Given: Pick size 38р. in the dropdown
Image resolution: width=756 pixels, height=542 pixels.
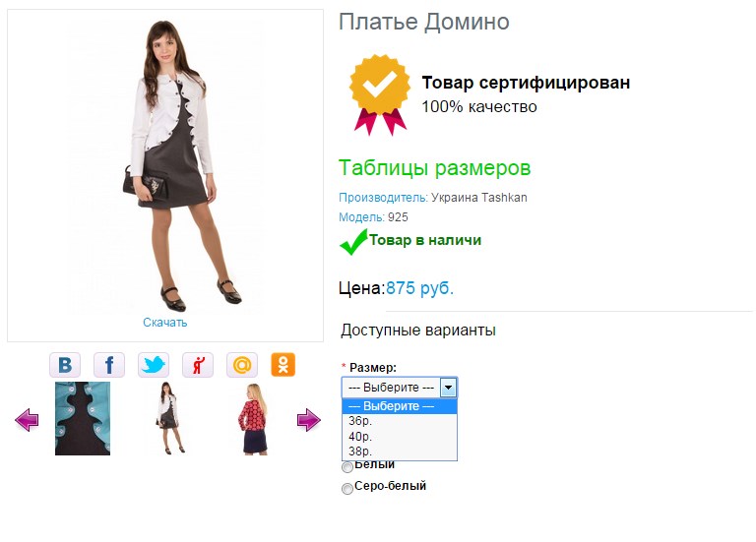Looking at the screenshot, I should 400,452.
